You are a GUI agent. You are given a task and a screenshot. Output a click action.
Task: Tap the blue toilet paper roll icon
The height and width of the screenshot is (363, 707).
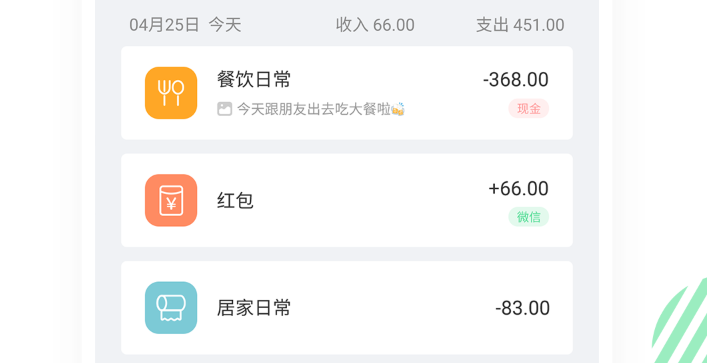coord(171,308)
